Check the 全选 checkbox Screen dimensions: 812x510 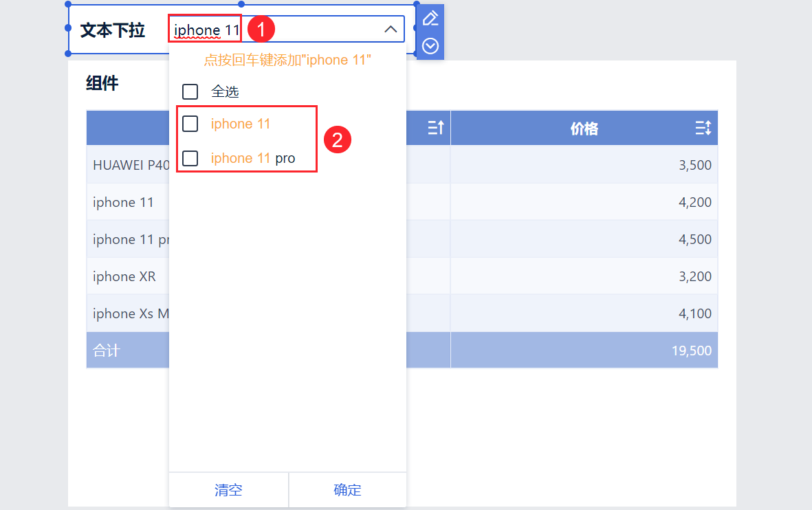(190, 91)
